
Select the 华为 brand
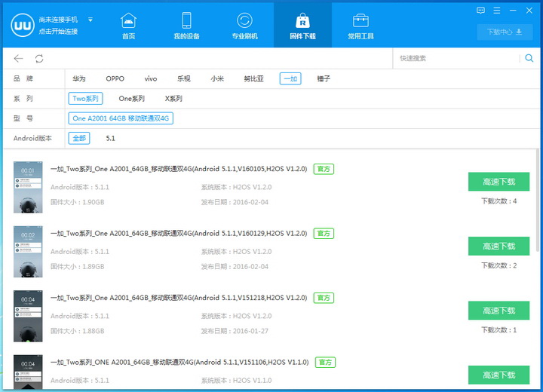point(79,78)
